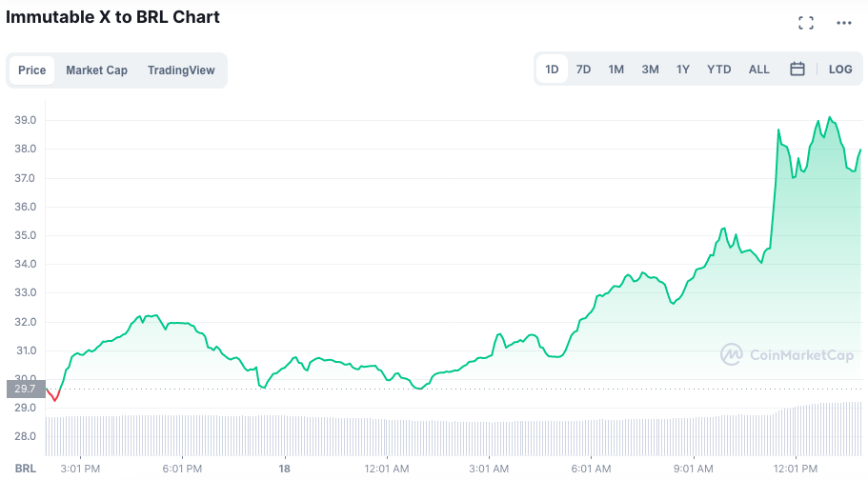Open the fullscreen chart view icon
Viewport: 868px width, 480px height.
pyautogui.click(x=806, y=23)
